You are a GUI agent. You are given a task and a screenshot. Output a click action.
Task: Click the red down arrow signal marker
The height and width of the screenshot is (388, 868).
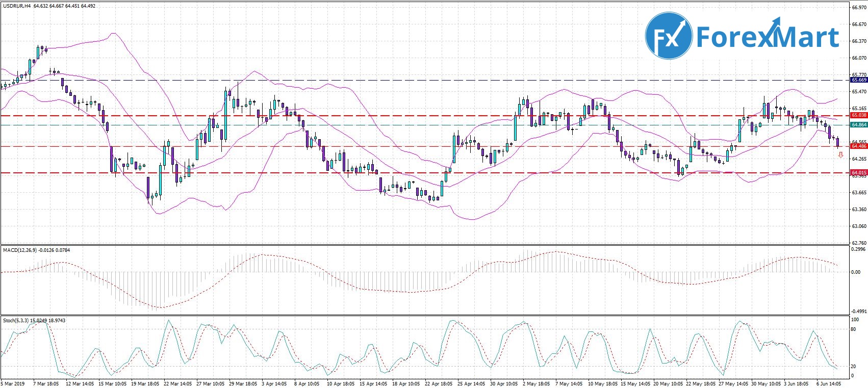(x=840, y=155)
